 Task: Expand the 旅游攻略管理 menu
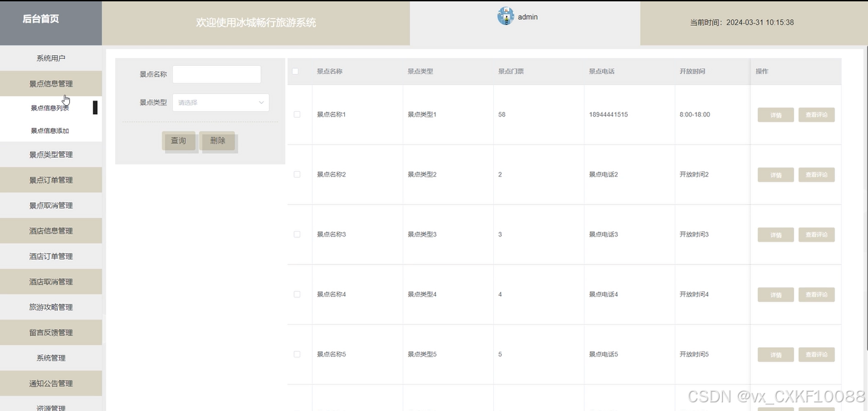[x=51, y=307]
